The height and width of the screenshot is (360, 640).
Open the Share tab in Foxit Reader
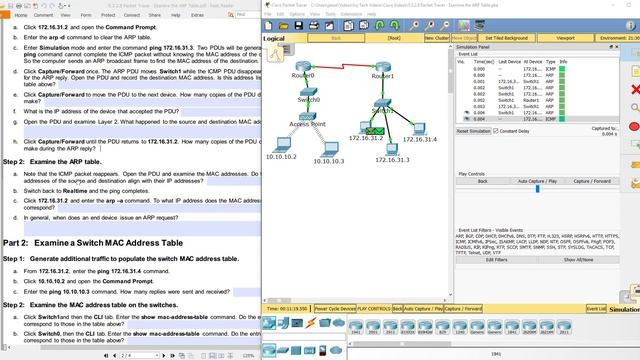click(155, 15)
